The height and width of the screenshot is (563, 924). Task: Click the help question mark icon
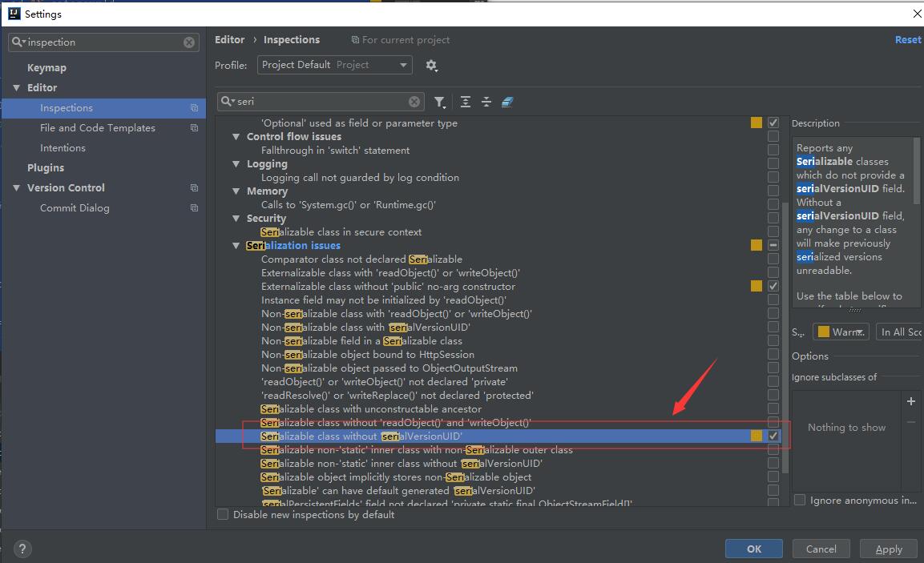[22, 549]
